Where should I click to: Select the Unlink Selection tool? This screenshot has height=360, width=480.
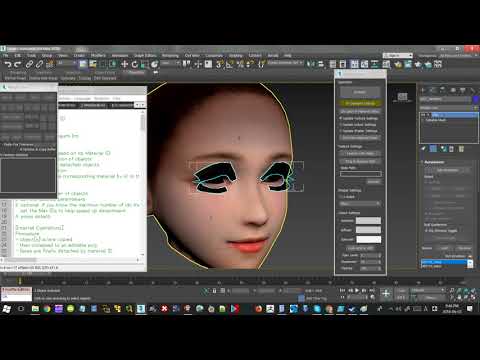tap(39, 64)
